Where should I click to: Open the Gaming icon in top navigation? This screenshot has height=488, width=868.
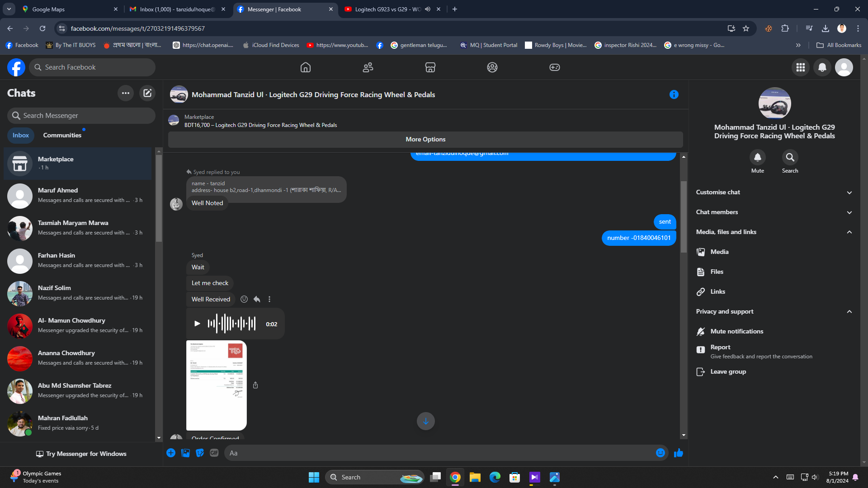click(x=555, y=67)
